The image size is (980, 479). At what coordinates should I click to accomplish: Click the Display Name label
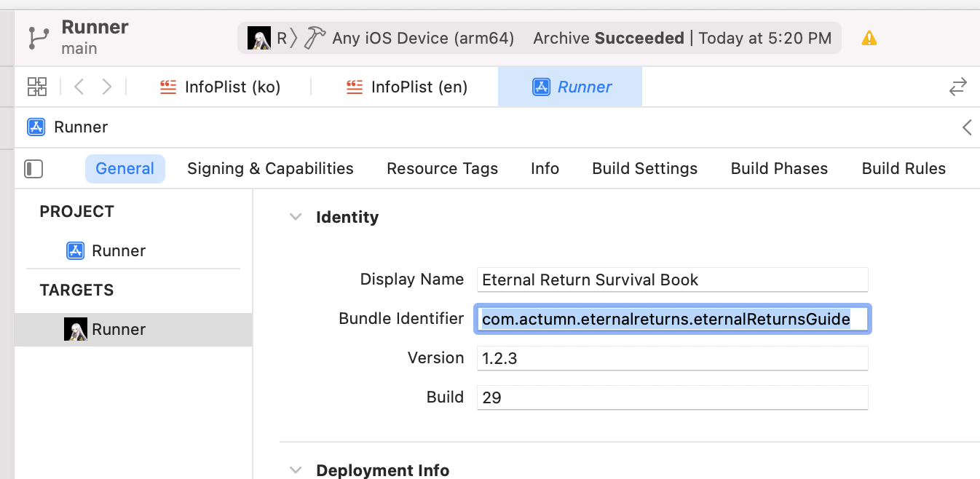click(412, 280)
